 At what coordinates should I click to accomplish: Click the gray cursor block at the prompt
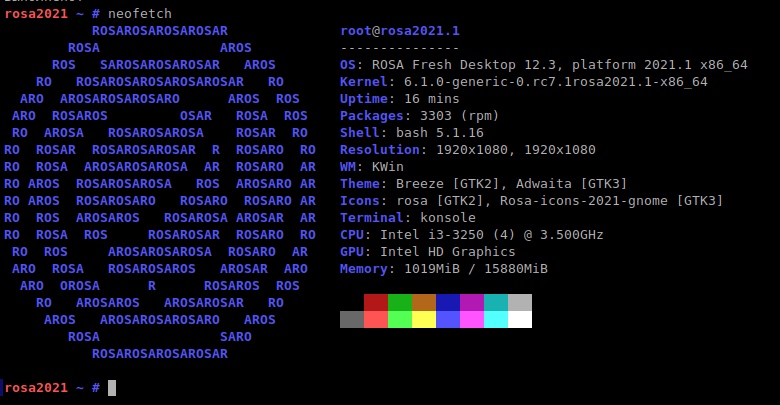[112, 388]
